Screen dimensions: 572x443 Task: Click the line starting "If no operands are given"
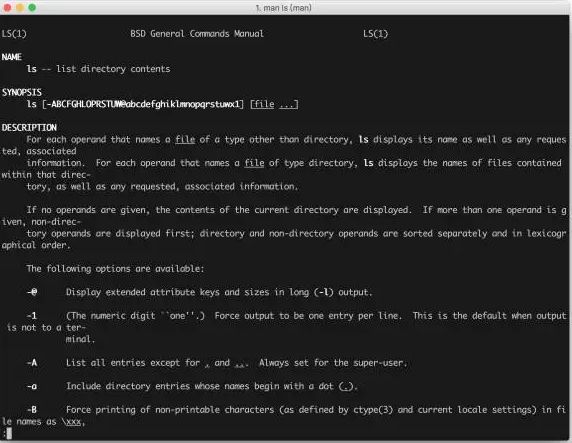pos(296,210)
